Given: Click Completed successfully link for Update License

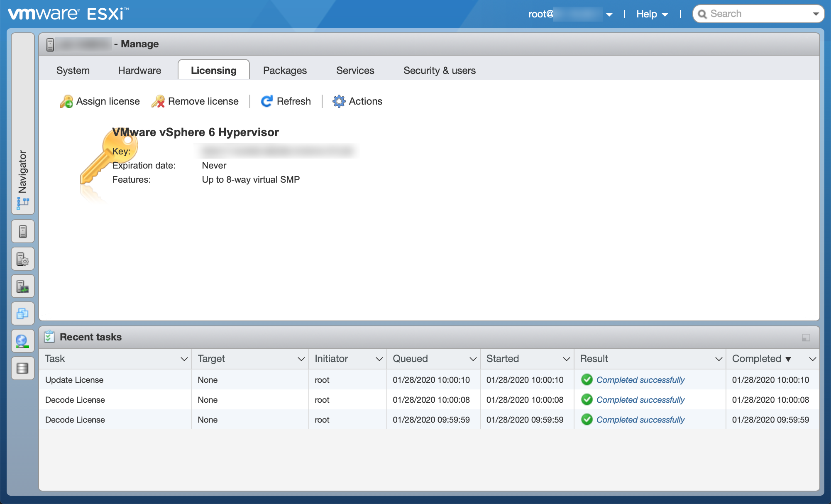Looking at the screenshot, I should [640, 380].
